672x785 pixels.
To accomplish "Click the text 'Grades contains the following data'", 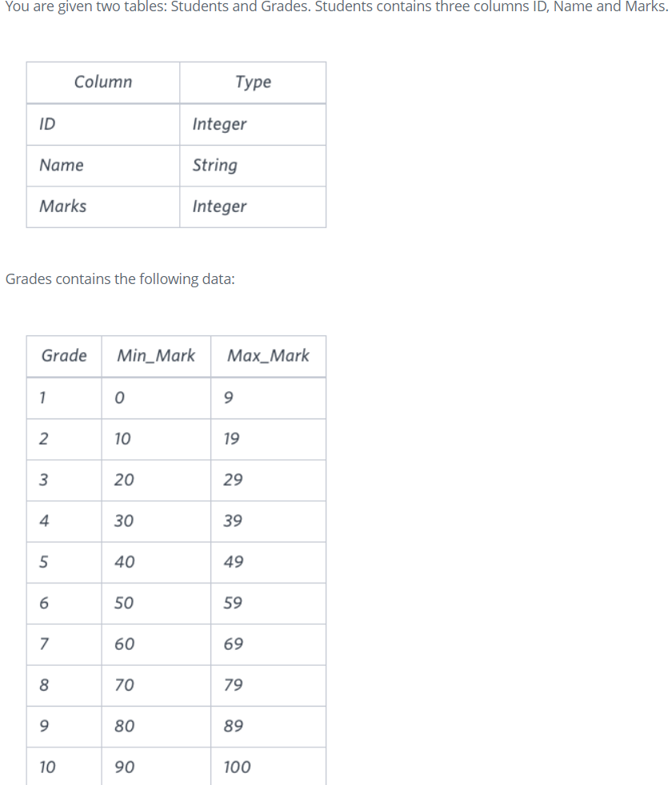I will [119, 278].
